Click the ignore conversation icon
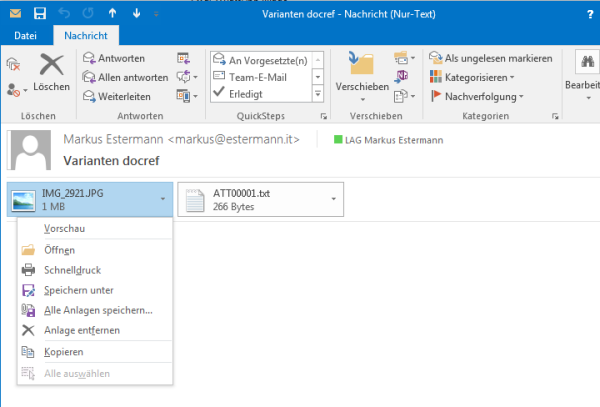 [13, 64]
